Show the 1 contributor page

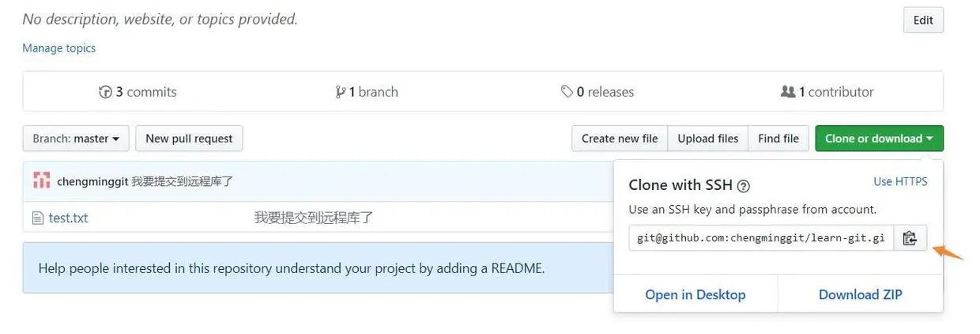[827, 92]
